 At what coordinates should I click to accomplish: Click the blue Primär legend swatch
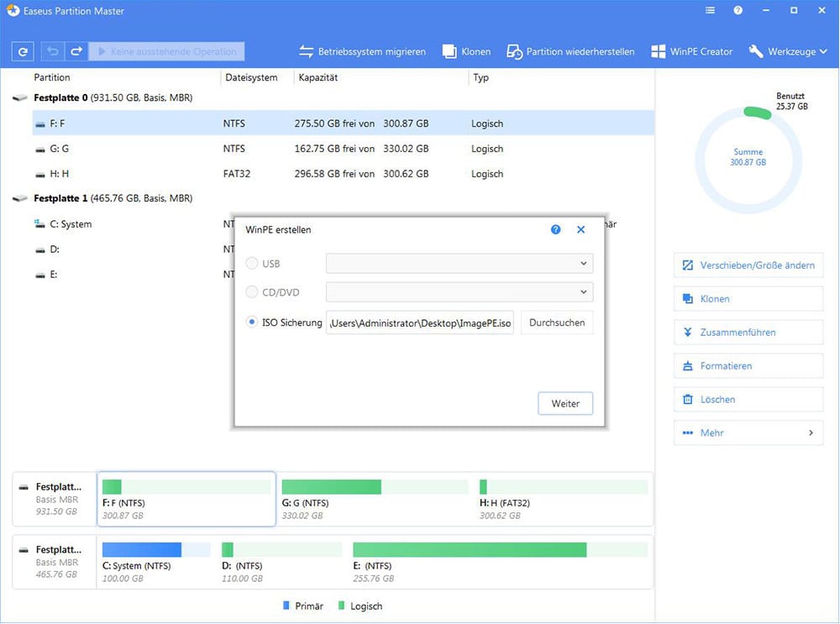click(286, 606)
